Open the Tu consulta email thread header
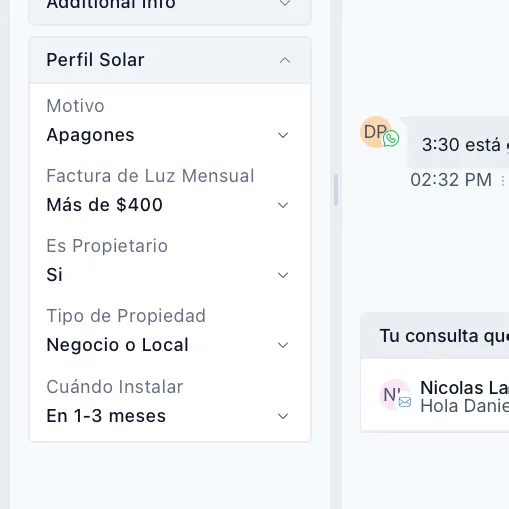 435,336
